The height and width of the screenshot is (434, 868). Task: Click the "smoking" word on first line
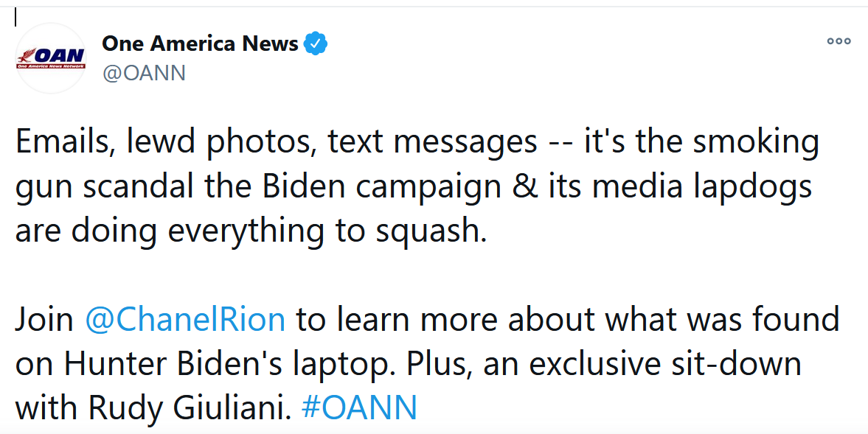coord(756,142)
